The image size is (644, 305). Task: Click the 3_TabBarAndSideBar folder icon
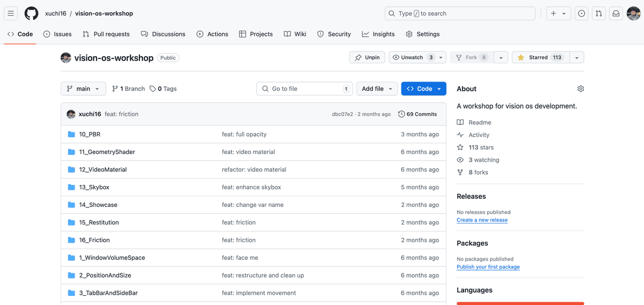tap(71, 293)
